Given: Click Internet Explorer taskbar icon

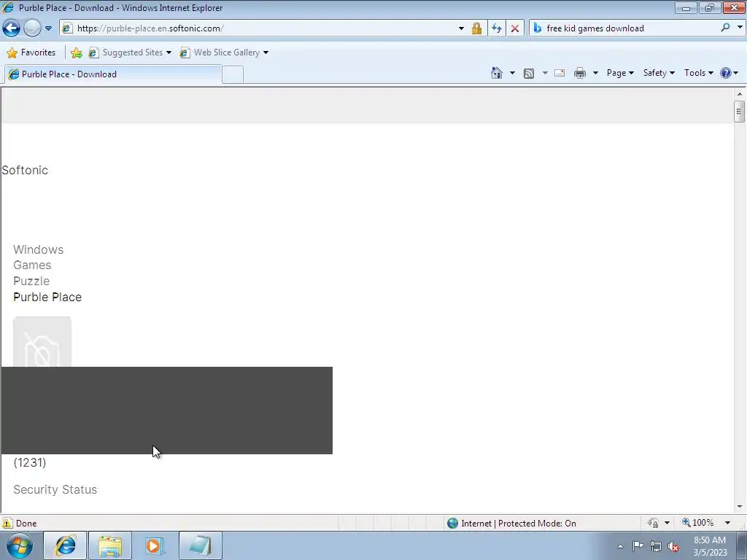Looking at the screenshot, I should [65, 545].
